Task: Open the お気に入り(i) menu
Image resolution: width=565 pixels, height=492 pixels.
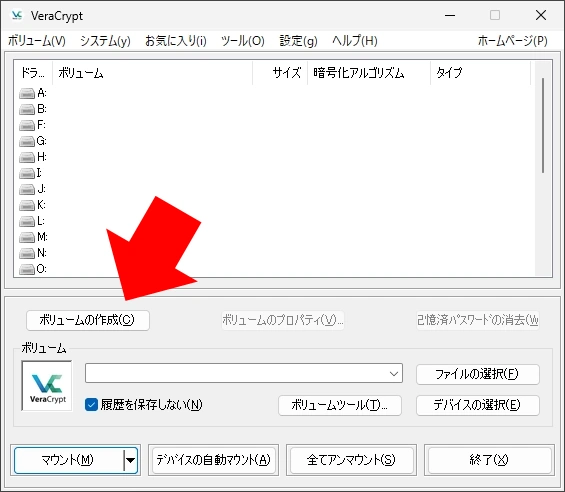Action: pos(176,41)
